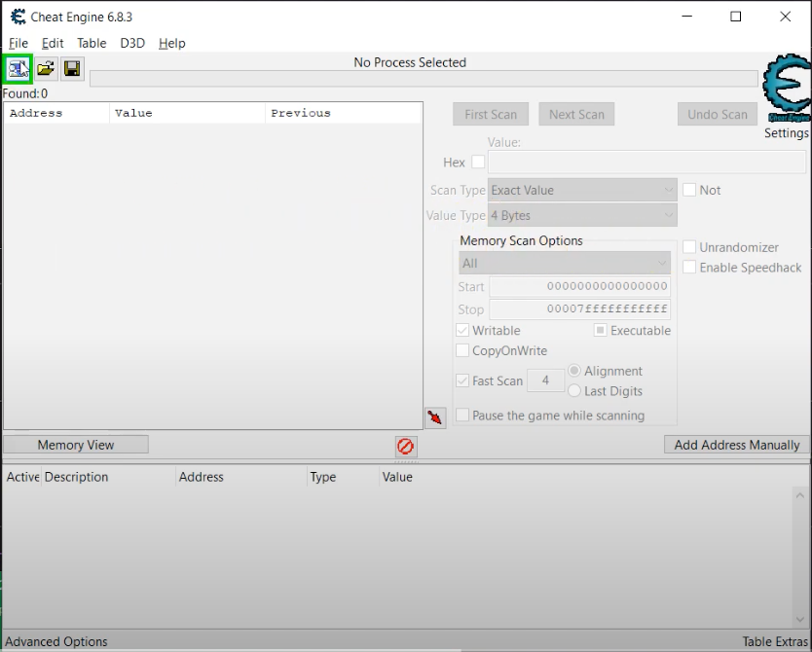Screen dimensions: 812x652
Task: Open the process list icon
Action: (18, 69)
